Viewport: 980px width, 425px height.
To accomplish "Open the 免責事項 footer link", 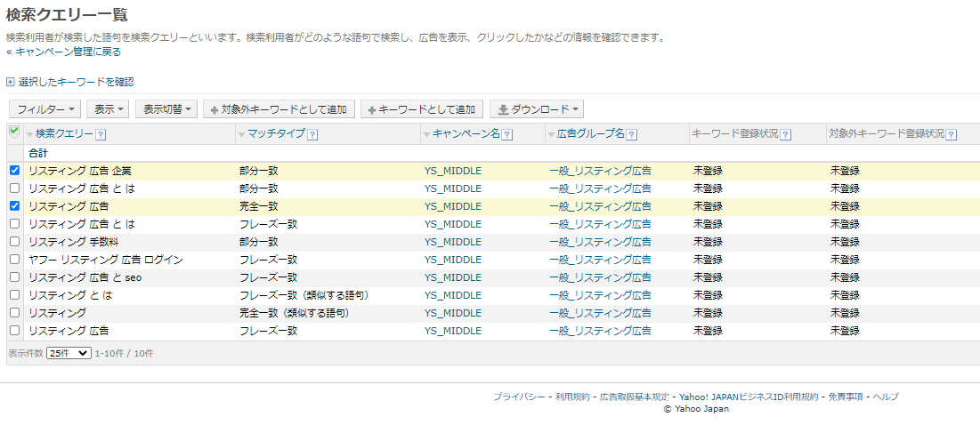I will (x=846, y=397).
